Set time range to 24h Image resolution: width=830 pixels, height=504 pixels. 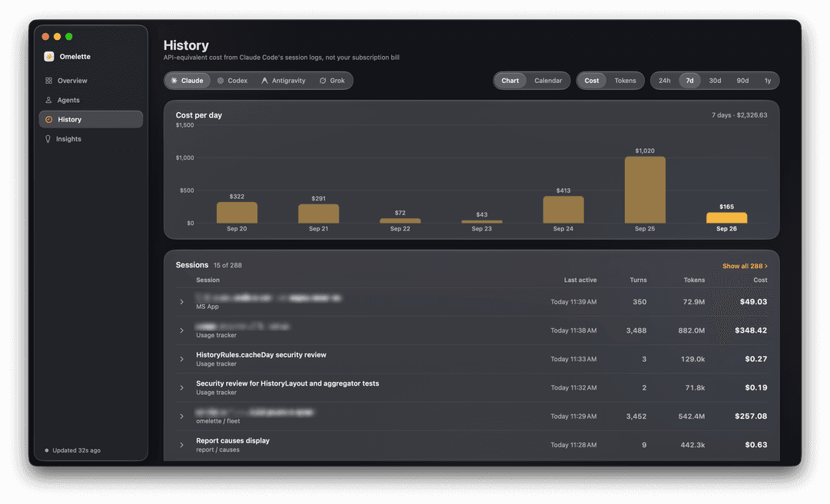pyautogui.click(x=664, y=81)
